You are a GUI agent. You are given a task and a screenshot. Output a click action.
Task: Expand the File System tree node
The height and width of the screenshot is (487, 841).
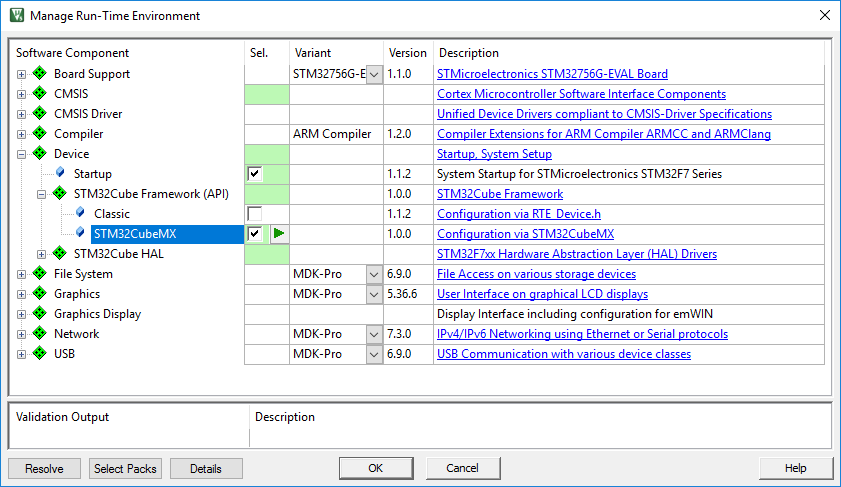pyautogui.click(x=21, y=274)
